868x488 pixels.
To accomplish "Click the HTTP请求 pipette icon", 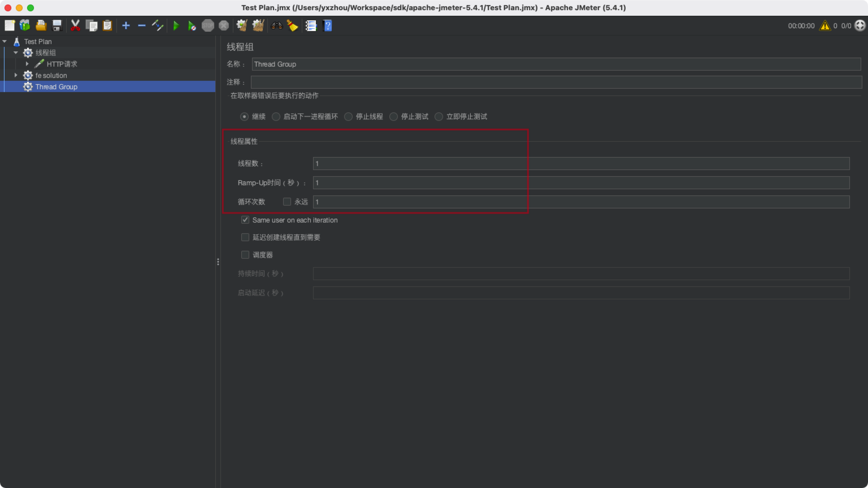I will (39, 64).
